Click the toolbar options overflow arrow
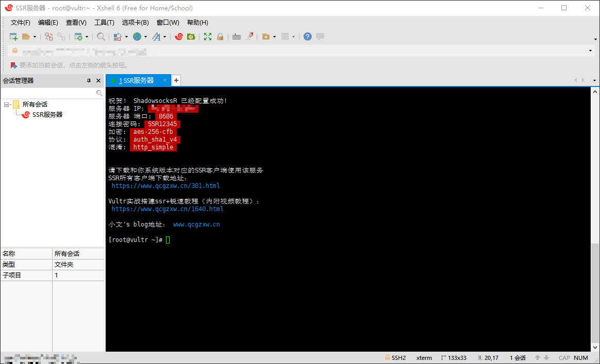This screenshot has width=600, height=364. click(x=596, y=39)
